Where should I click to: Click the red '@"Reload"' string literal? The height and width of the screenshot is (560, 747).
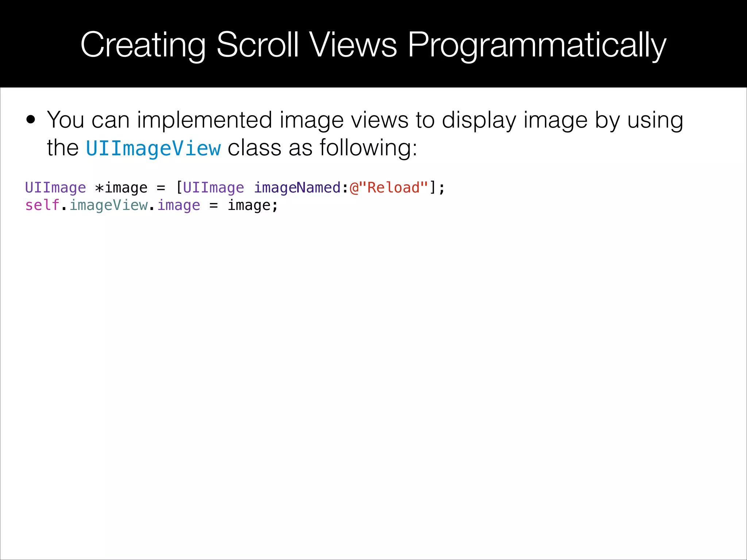(x=389, y=188)
